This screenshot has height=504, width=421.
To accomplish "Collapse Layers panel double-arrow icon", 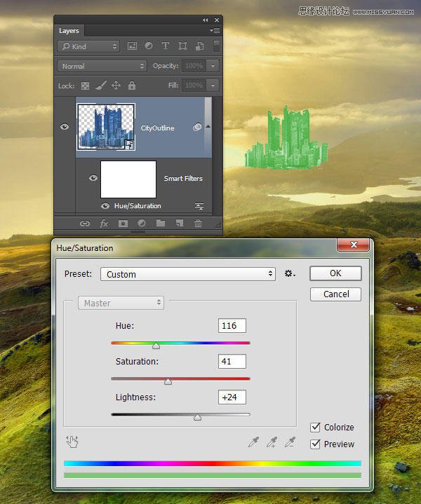I will [x=205, y=20].
